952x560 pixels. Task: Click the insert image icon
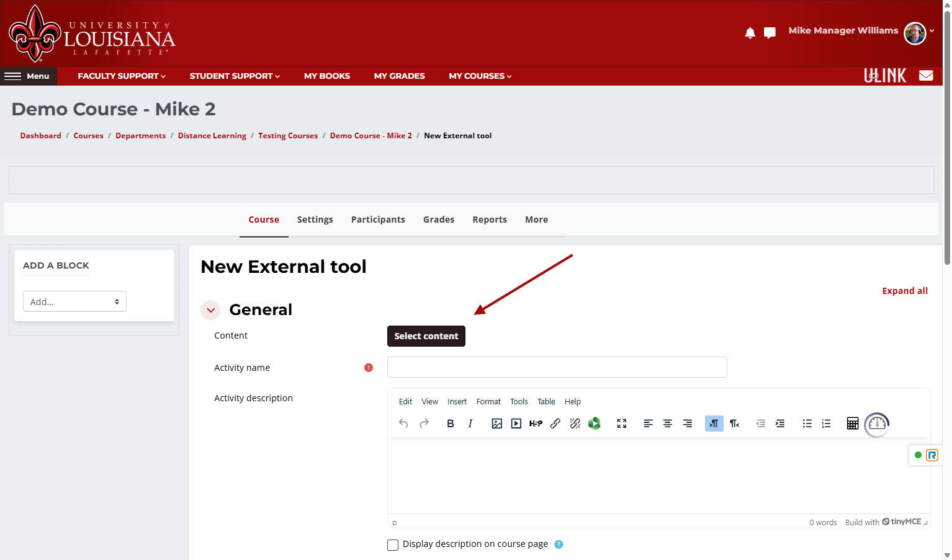coord(496,424)
